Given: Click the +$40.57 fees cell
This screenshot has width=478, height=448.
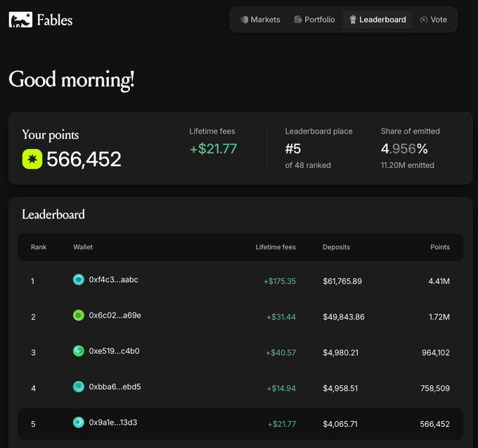Looking at the screenshot, I should [280, 352].
